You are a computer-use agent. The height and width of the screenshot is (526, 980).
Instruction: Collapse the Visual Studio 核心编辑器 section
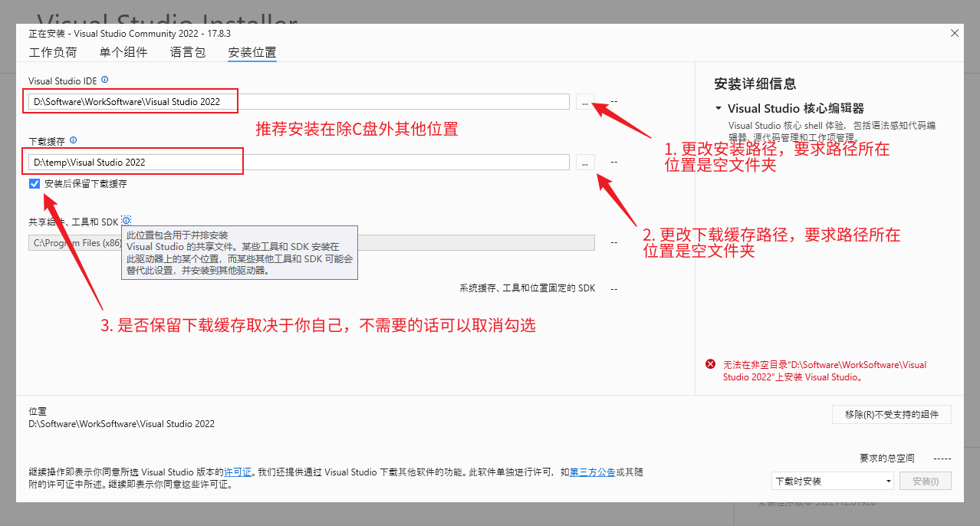pos(719,109)
